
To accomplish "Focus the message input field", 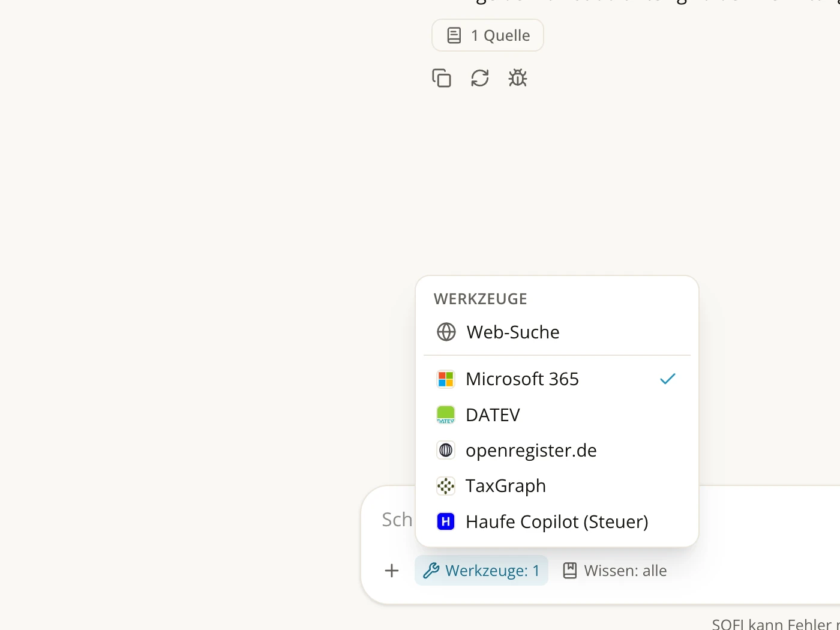I will click(398, 520).
